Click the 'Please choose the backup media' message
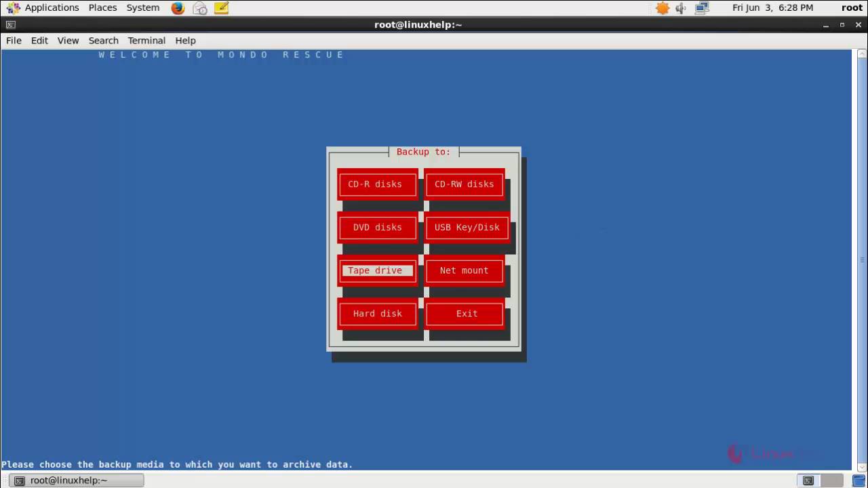868x488 pixels. [x=177, y=465]
